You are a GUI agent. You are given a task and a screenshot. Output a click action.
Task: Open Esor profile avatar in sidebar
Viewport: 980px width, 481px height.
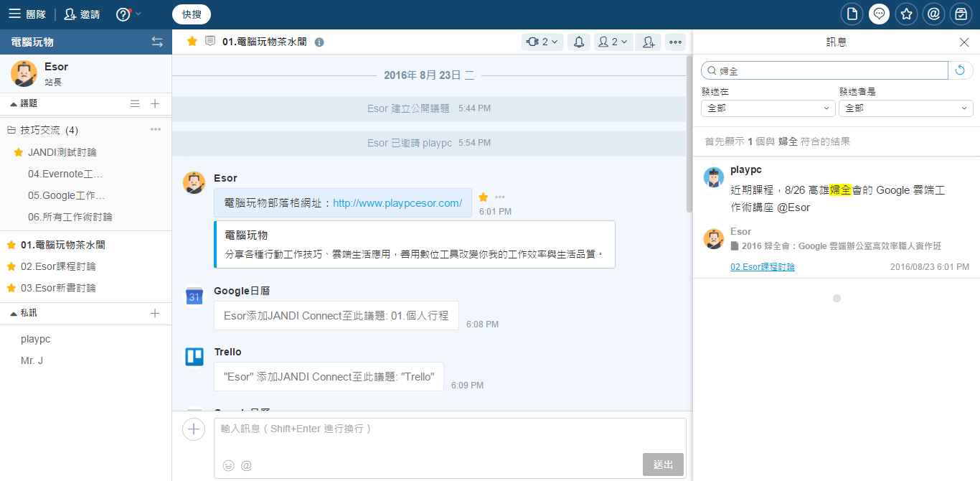tap(24, 73)
